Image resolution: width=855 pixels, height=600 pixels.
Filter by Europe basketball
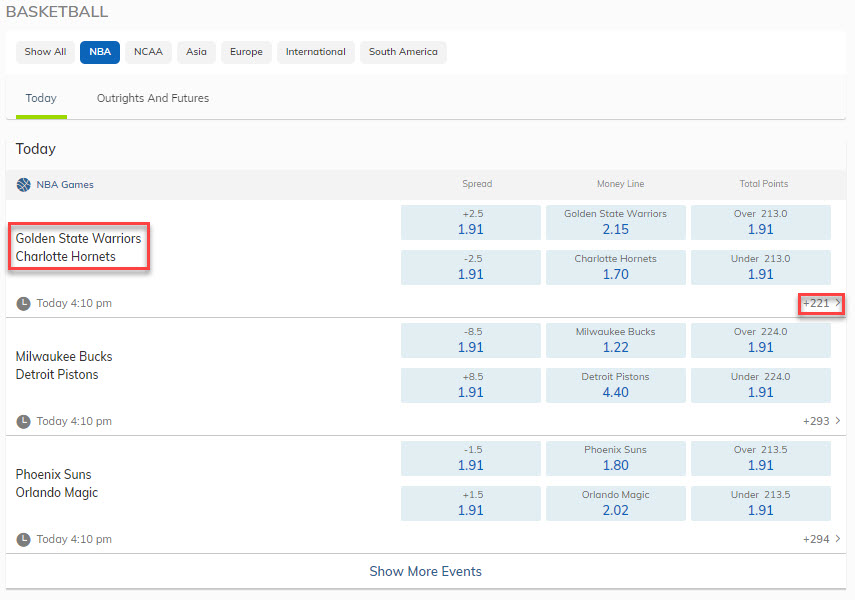pyautogui.click(x=246, y=52)
